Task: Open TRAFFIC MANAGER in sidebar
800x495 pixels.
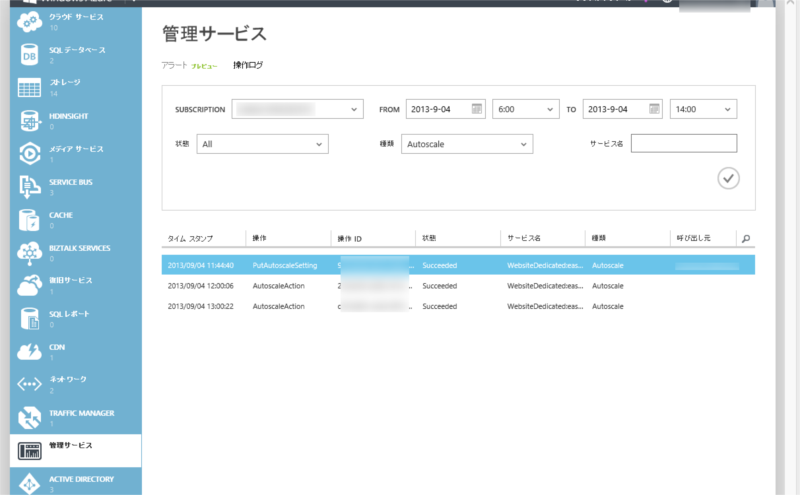Action: [30, 417]
